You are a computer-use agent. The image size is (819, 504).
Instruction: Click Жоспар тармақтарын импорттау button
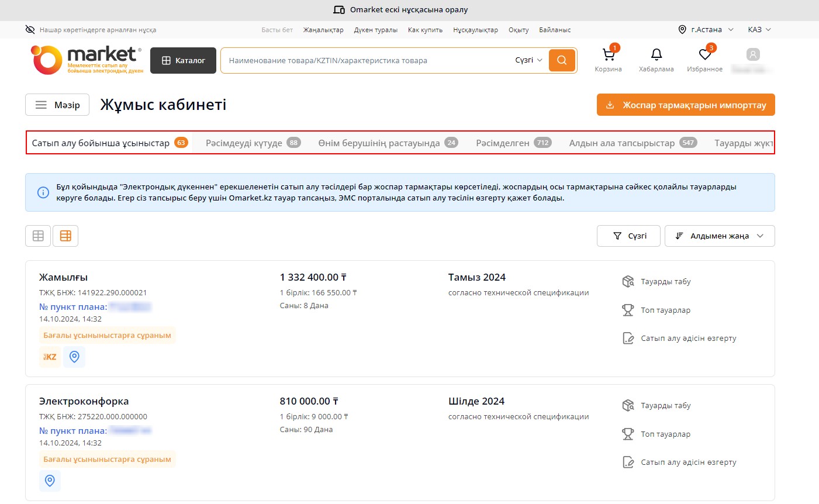tap(685, 105)
